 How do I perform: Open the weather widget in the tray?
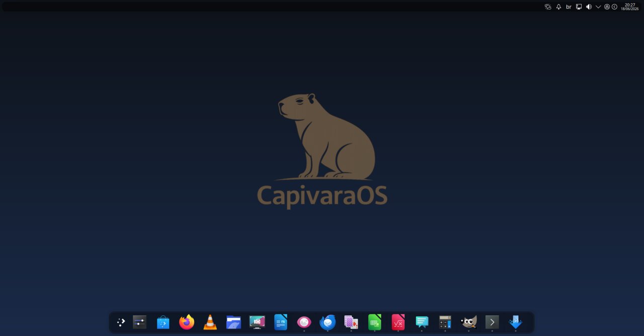click(548, 7)
